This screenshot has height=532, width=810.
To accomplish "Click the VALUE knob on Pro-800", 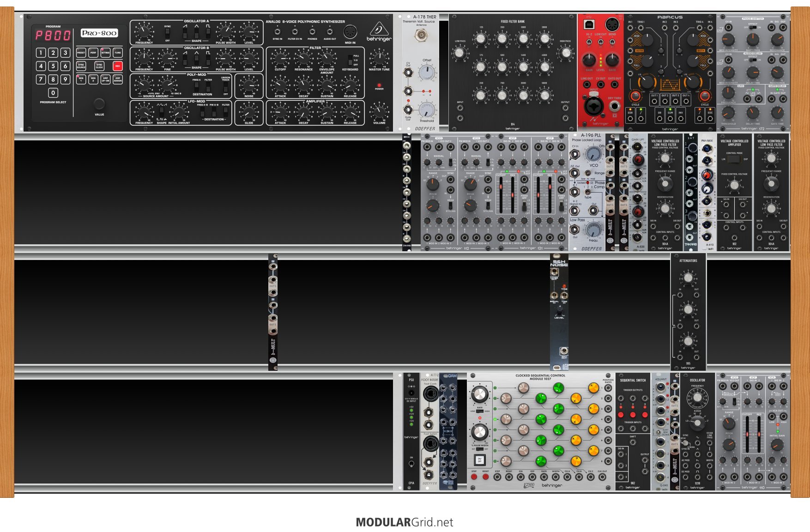I will click(x=99, y=103).
